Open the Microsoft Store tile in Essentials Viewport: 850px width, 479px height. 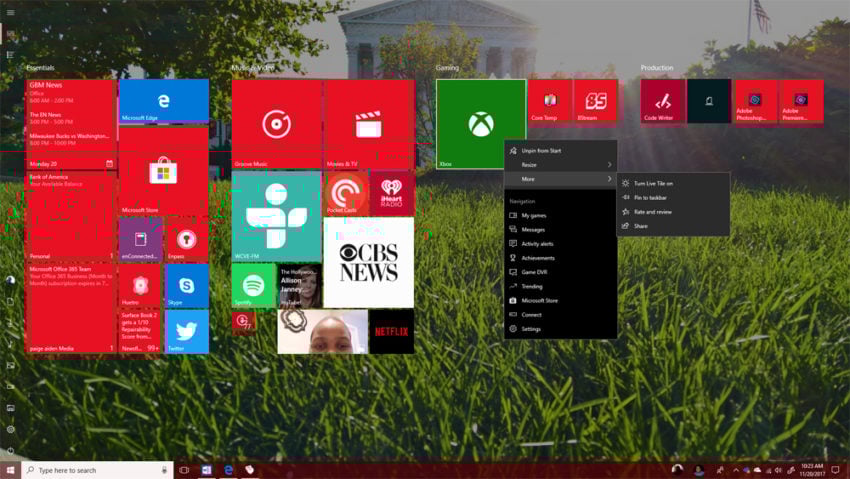[x=164, y=171]
